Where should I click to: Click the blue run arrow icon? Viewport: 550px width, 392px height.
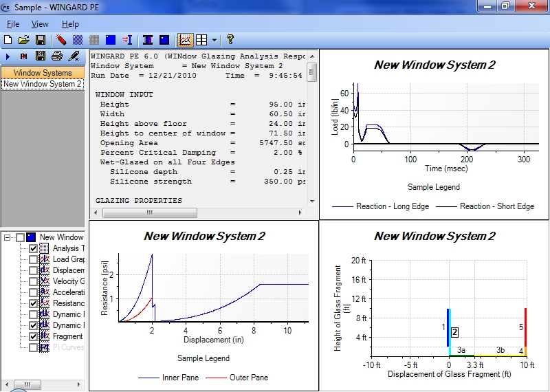pyautogui.click(x=8, y=56)
